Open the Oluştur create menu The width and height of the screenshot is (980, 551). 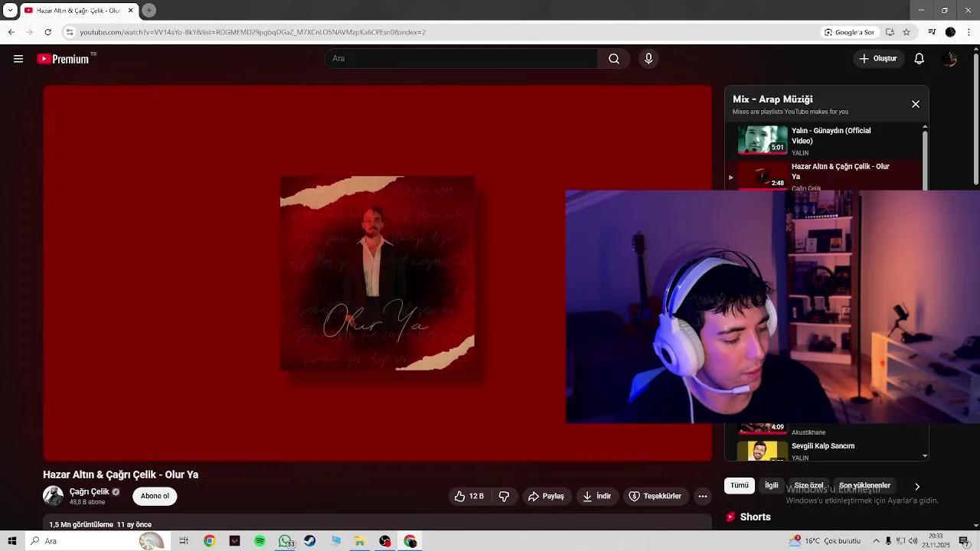pos(878,59)
